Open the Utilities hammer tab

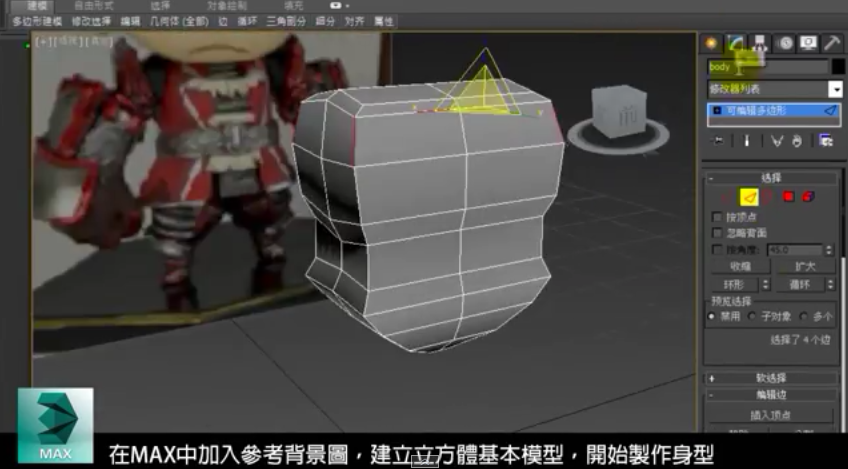(x=833, y=43)
